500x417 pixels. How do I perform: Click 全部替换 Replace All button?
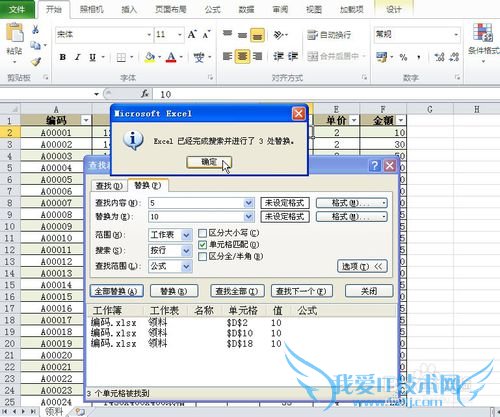pyautogui.click(x=116, y=291)
